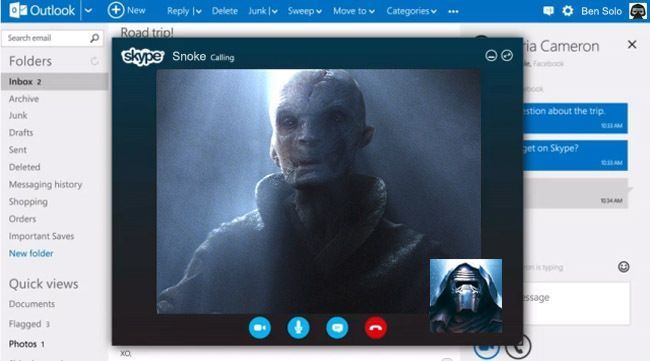Open Messaging history folder
The height and width of the screenshot is (361, 650).
(x=46, y=184)
